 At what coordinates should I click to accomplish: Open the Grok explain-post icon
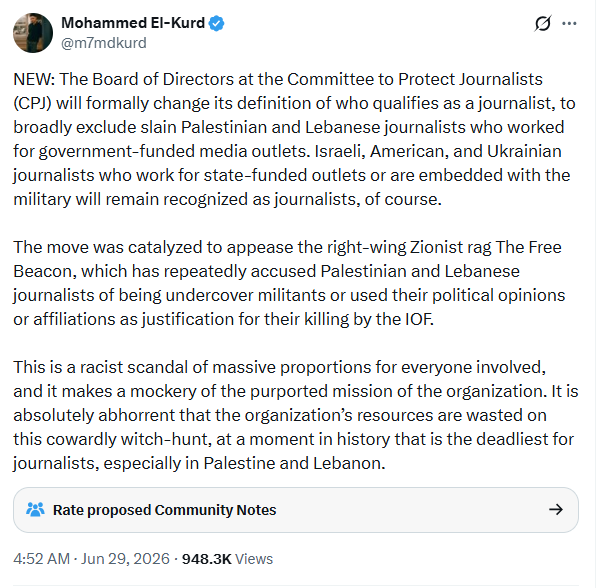pyautogui.click(x=543, y=23)
